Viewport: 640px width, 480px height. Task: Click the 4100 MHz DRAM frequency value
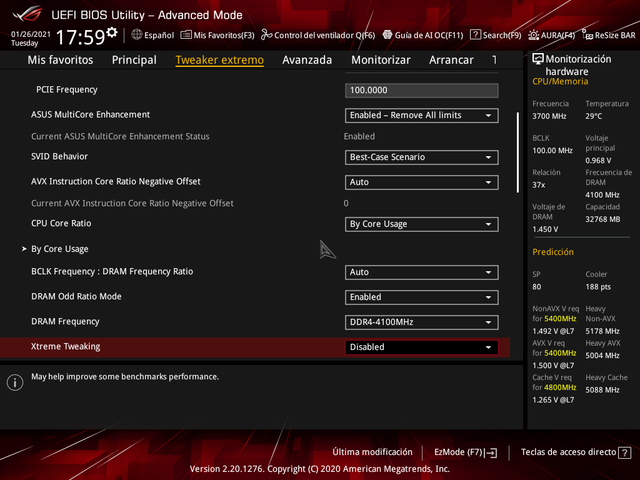click(x=602, y=195)
